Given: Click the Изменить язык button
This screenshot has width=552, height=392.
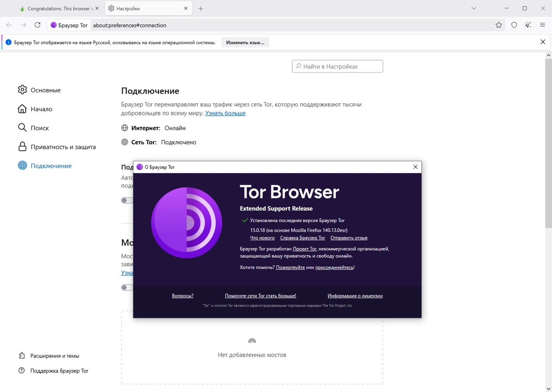Looking at the screenshot, I should tap(245, 42).
